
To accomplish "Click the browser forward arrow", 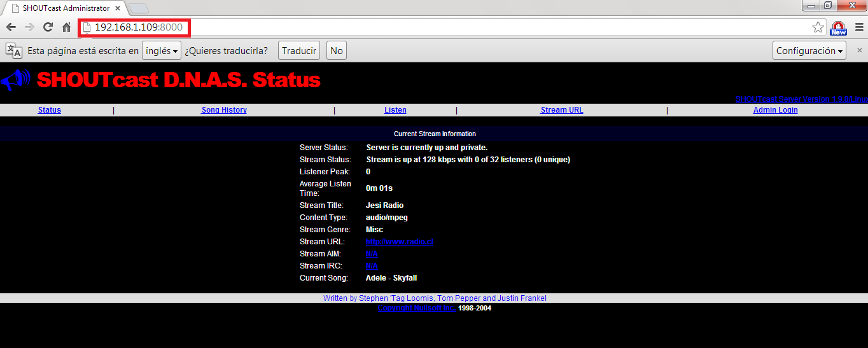I will 29,27.
